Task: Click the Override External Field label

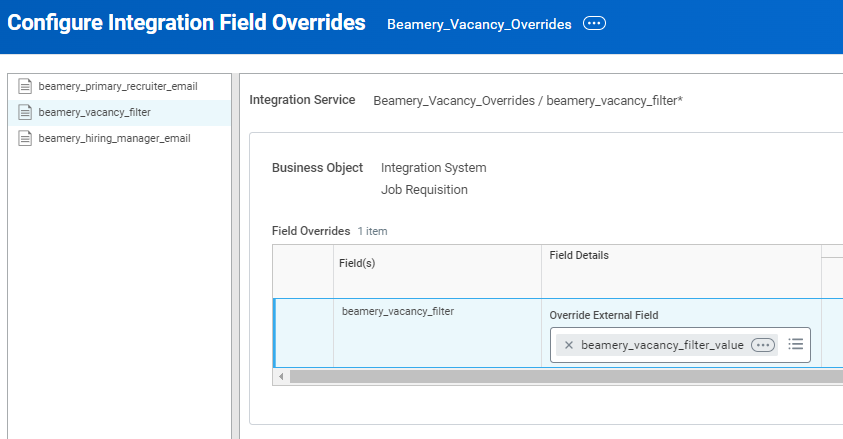Action: tap(604, 315)
